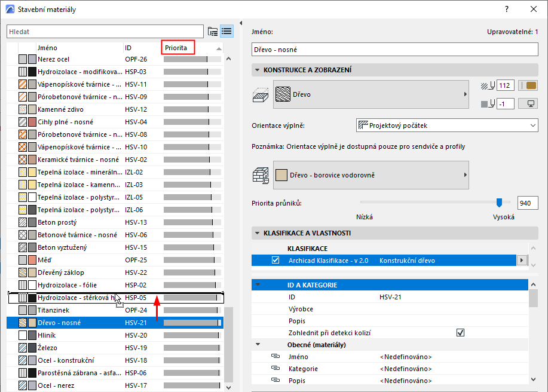Edit the priority value field showing 940

pyautogui.click(x=527, y=203)
